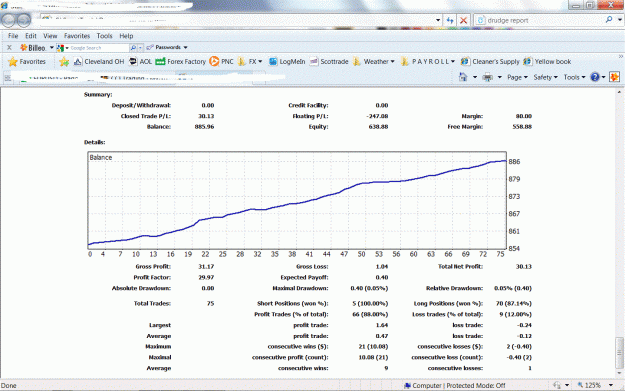Open the Forex Factory favorite
Viewport: 625px width, 391px height.
tap(181, 62)
